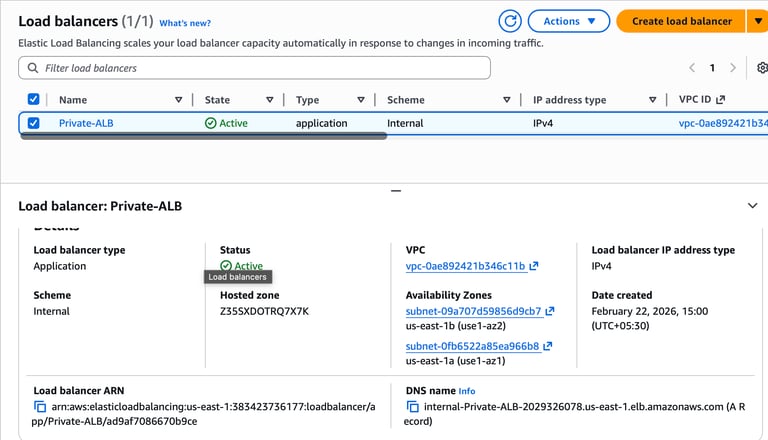Open table preferences gear icon

point(762,68)
